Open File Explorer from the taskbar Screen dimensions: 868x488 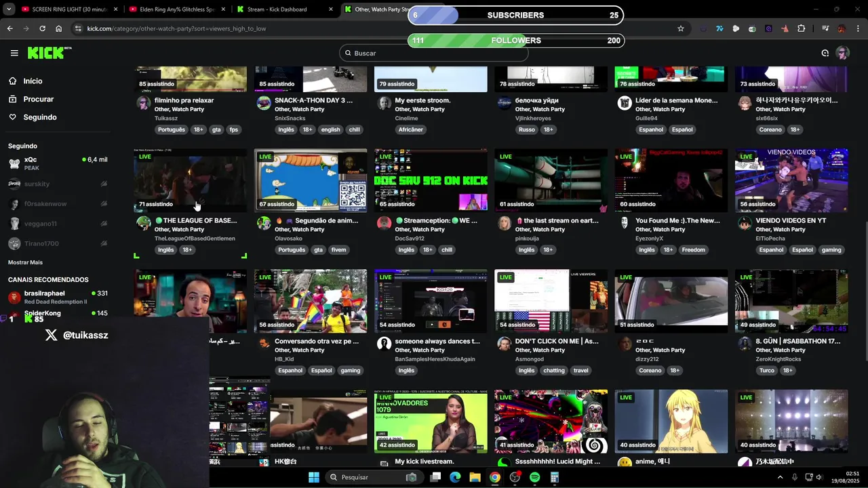coord(475,477)
